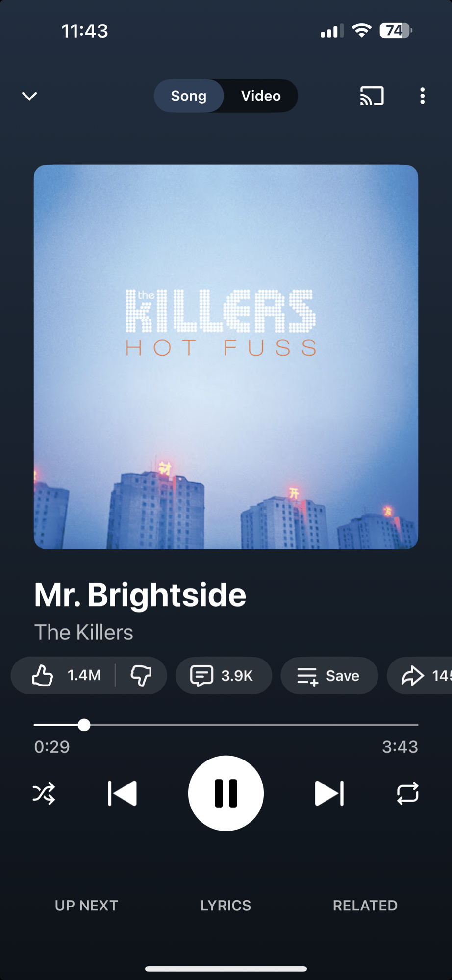Click the playback progress slider handle
Viewport: 452px width, 980px height.
pos(84,724)
